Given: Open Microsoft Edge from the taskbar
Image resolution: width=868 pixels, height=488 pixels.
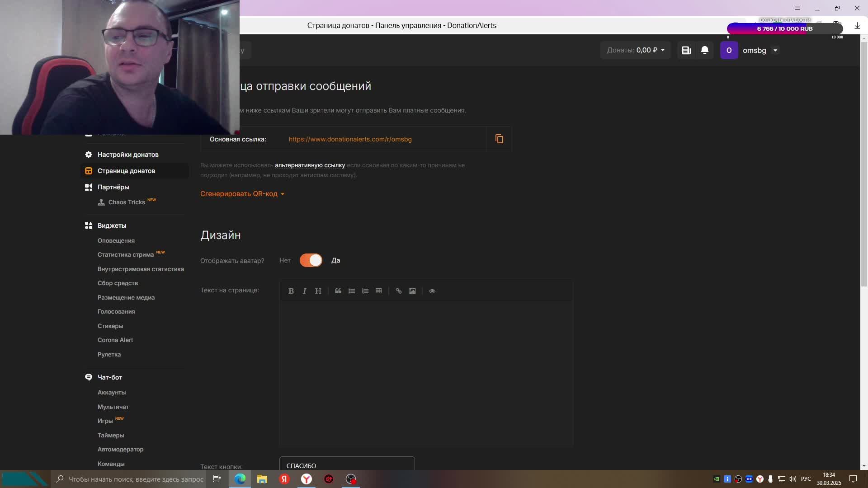Looking at the screenshot, I should point(240,479).
